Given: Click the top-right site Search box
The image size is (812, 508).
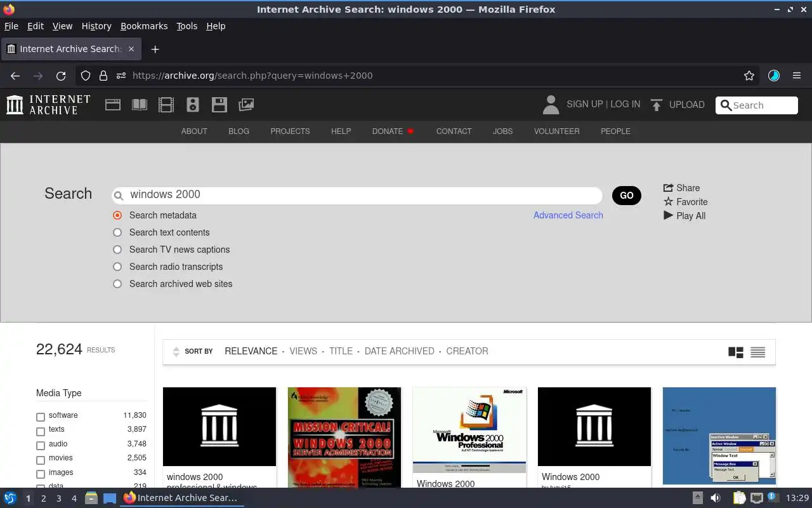Looking at the screenshot, I should point(757,105).
